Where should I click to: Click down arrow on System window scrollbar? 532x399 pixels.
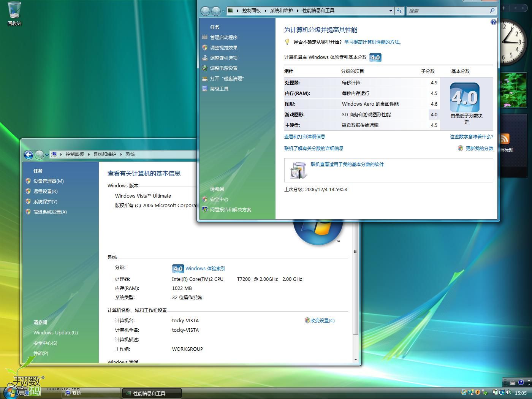[356, 359]
